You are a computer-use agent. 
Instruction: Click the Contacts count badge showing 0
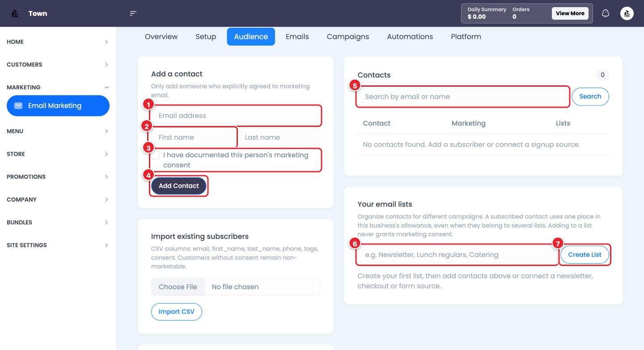click(x=602, y=75)
